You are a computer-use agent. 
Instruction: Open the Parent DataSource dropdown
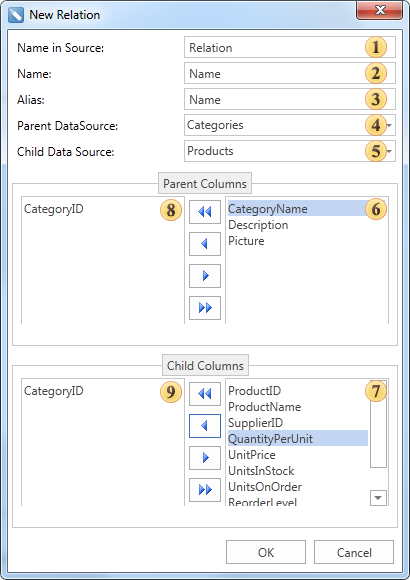point(389,125)
